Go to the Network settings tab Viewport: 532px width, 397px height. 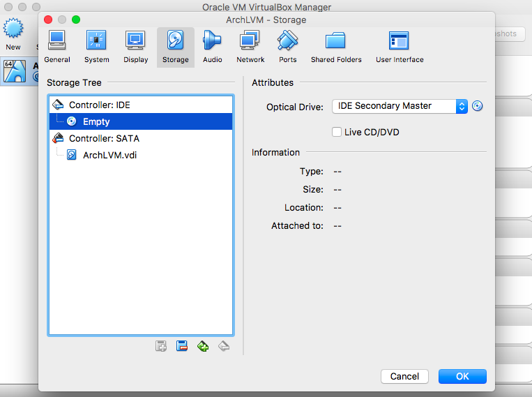click(x=250, y=47)
